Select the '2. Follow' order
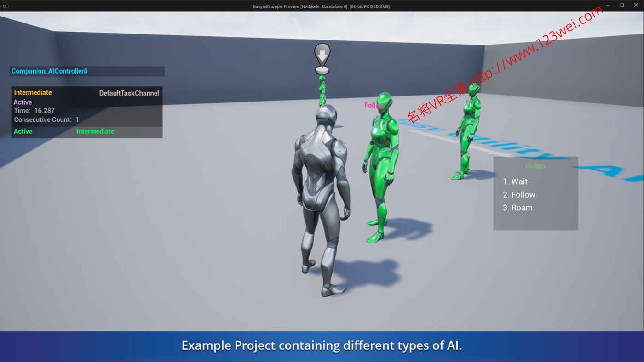Viewport: 644px width, 362px height. [x=519, y=194]
